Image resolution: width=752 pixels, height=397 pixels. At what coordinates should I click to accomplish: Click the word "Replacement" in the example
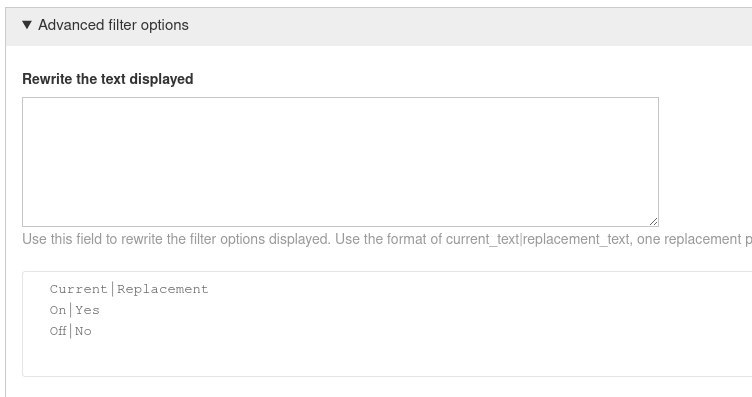163,289
